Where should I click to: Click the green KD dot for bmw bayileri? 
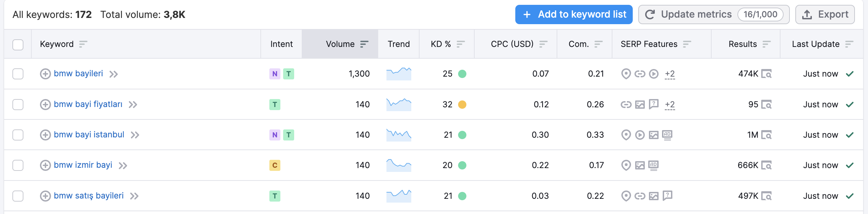click(462, 74)
